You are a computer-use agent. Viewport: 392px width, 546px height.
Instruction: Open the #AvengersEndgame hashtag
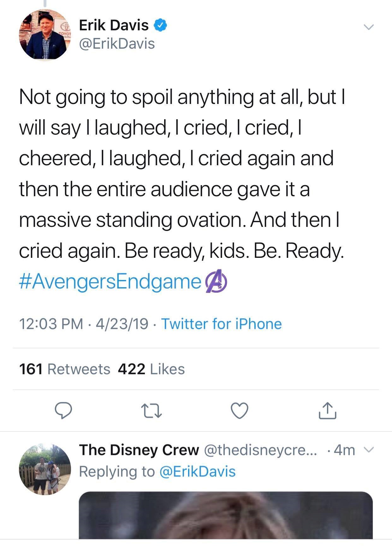pos(110,281)
